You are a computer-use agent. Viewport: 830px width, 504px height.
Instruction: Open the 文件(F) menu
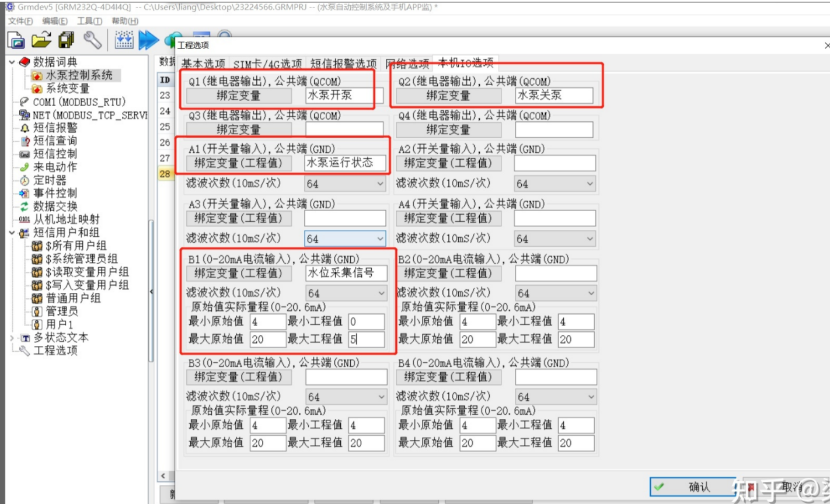[x=20, y=21]
